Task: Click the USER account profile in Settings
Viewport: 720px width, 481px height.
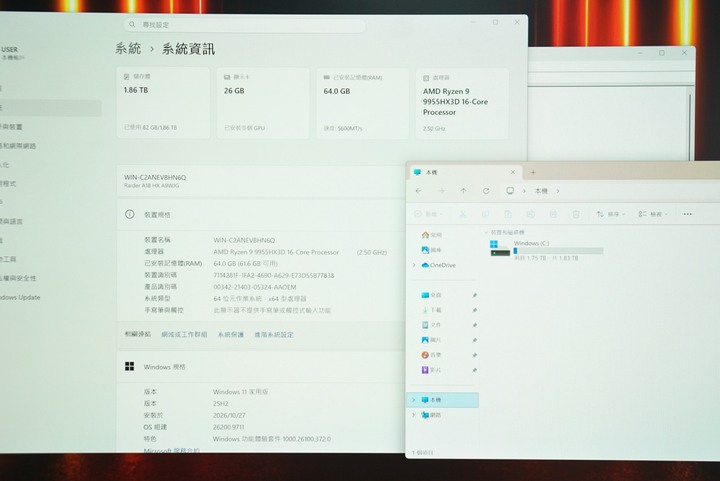Action: pos(13,53)
